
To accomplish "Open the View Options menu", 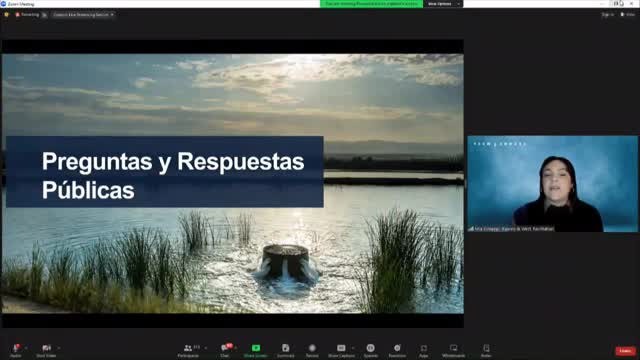I will [443, 4].
